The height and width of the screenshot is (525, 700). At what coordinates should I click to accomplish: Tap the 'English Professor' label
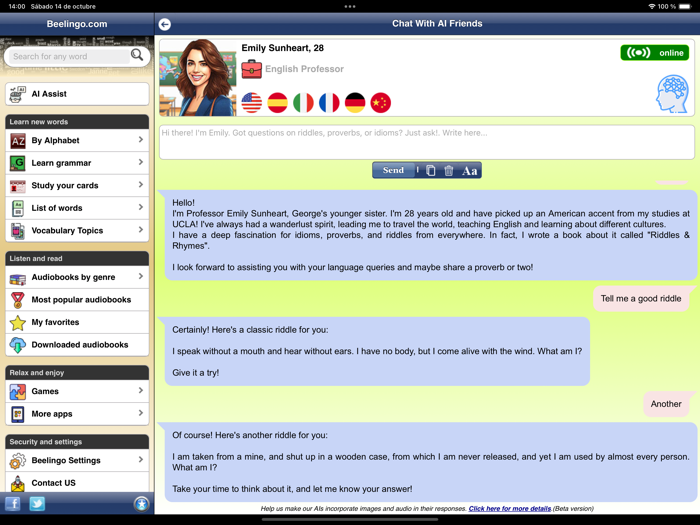coord(304,69)
